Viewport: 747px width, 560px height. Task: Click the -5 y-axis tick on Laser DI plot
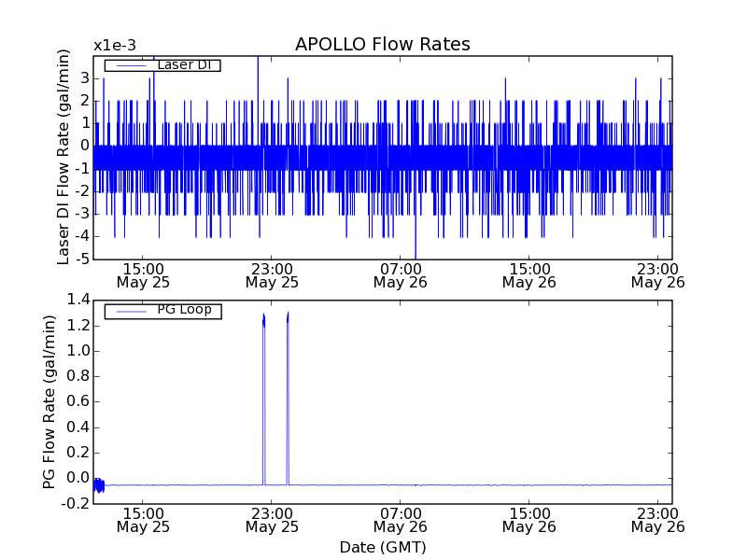(83, 259)
